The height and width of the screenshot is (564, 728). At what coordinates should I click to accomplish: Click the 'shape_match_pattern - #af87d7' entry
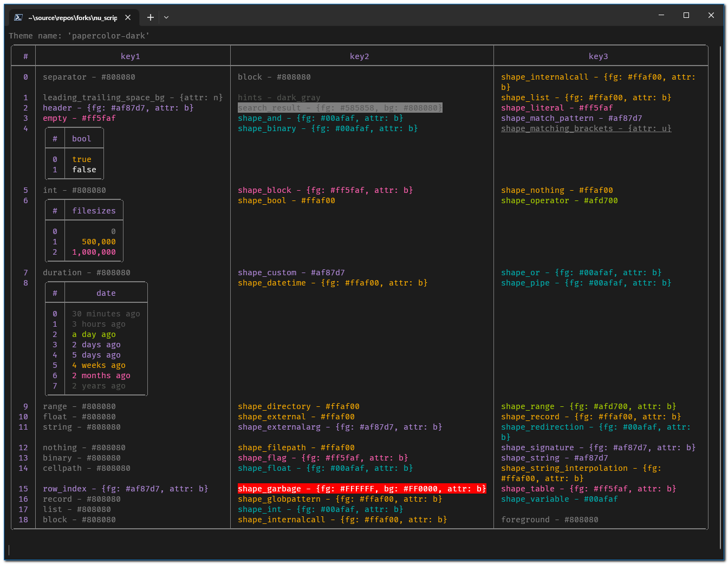click(x=571, y=118)
